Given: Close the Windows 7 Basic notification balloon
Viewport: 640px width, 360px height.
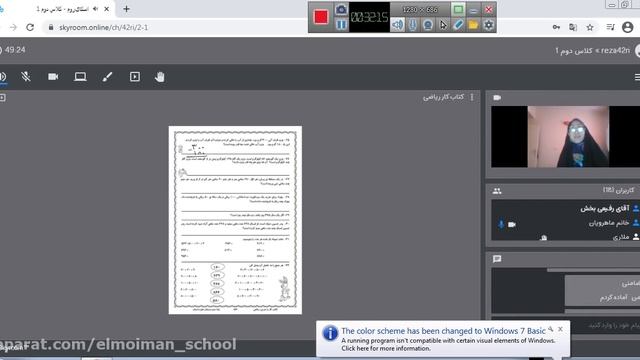Looking at the screenshot, I should click(560, 329).
